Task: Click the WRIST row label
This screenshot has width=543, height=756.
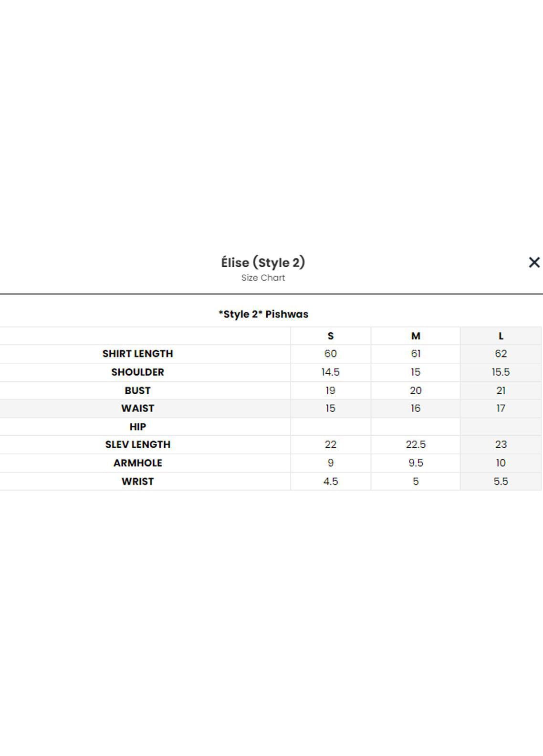Action: coord(137,482)
